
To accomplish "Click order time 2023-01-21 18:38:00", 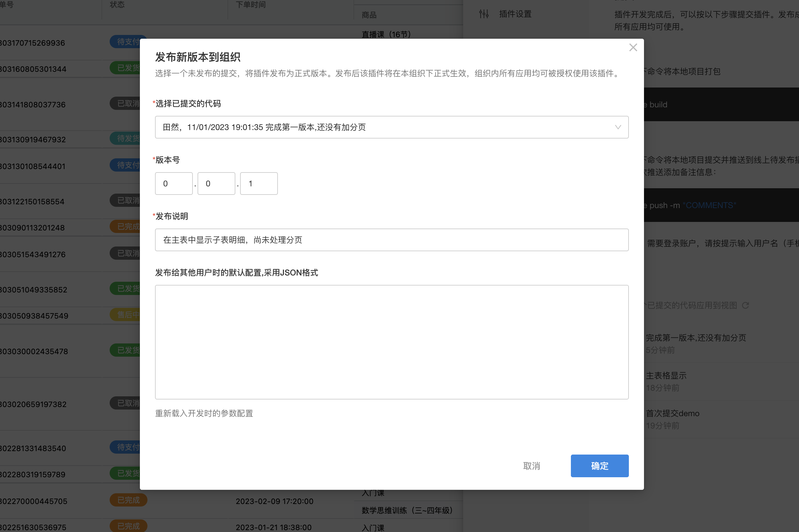I will [273, 528].
